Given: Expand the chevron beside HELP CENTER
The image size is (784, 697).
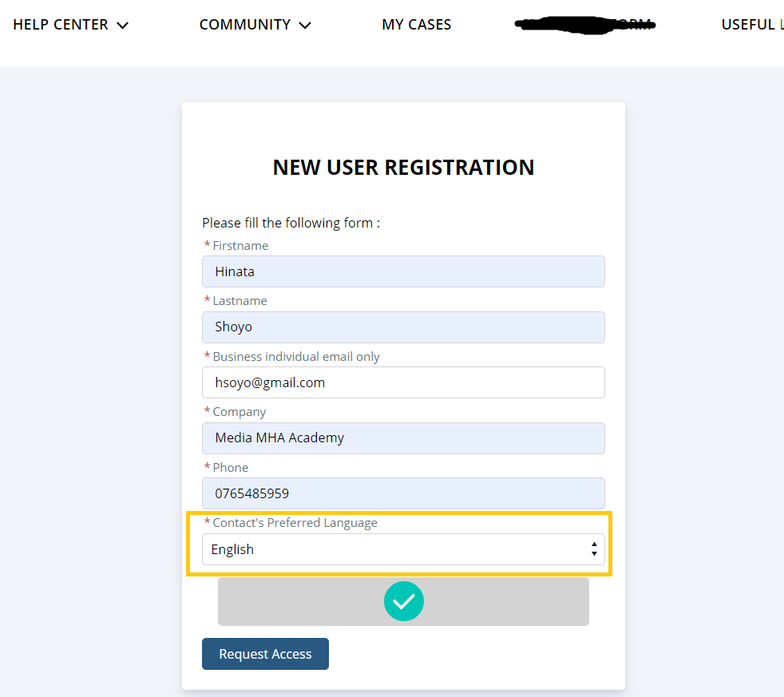Looking at the screenshot, I should (122, 26).
